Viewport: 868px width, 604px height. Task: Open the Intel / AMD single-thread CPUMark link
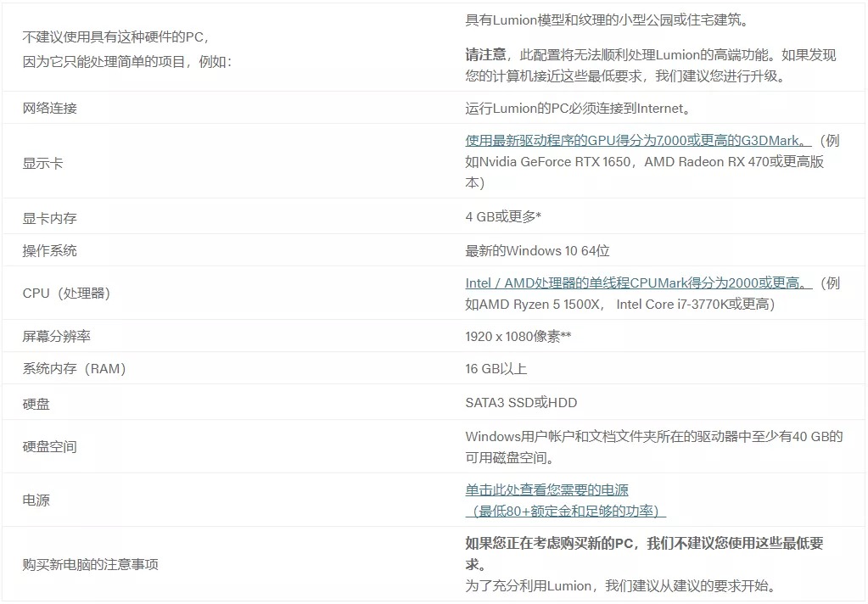click(639, 282)
